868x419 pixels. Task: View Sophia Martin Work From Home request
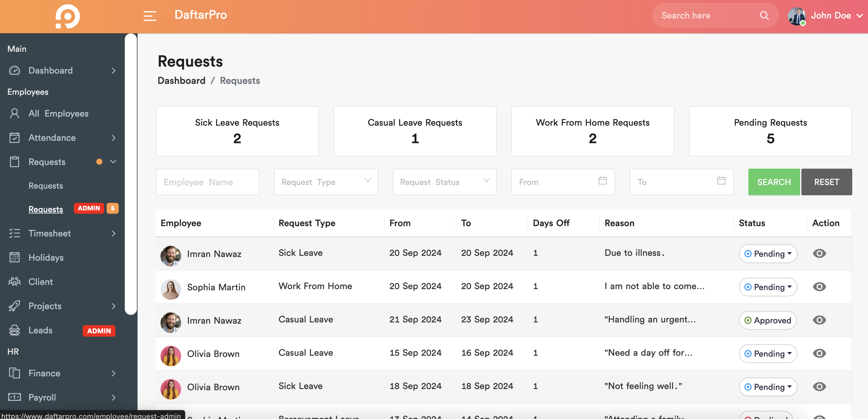819,287
